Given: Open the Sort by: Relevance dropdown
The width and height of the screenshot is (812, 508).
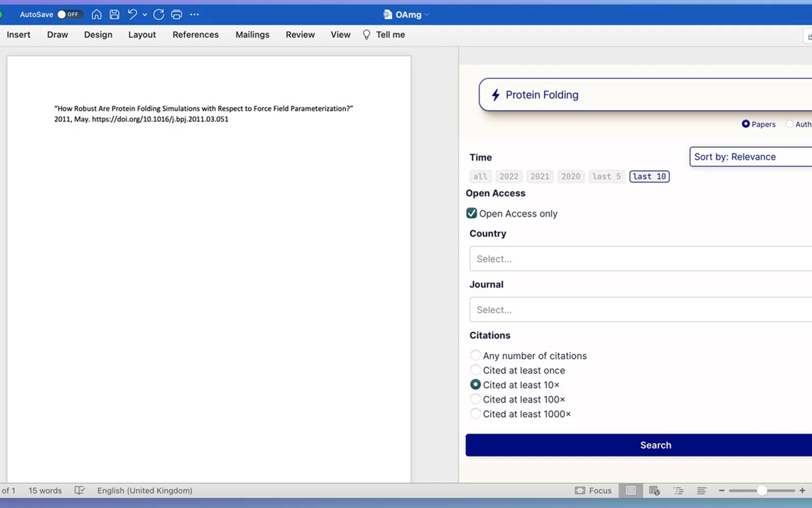Looking at the screenshot, I should [751, 156].
